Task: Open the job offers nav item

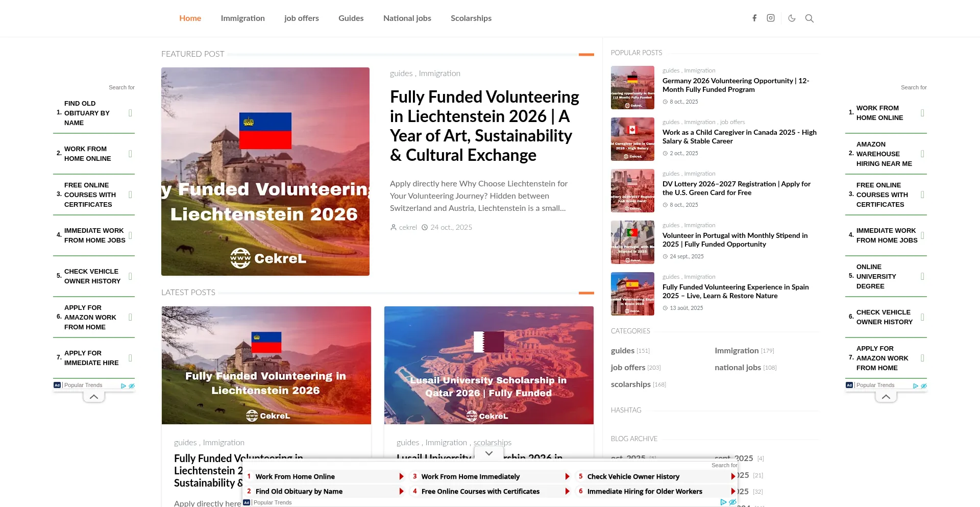Action: click(x=302, y=18)
